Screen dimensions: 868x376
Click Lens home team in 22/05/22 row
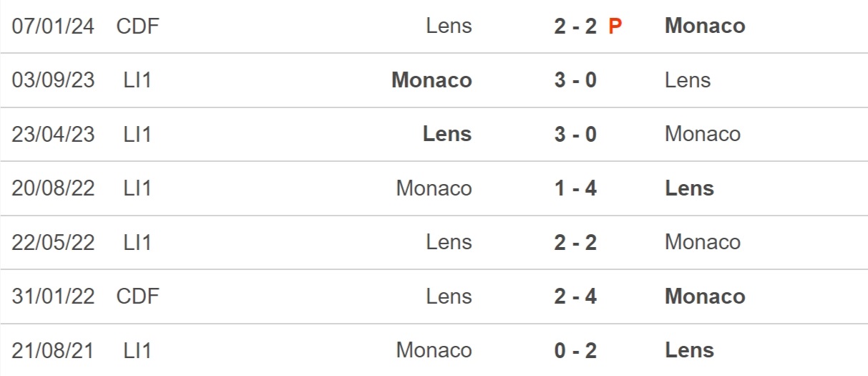click(449, 242)
